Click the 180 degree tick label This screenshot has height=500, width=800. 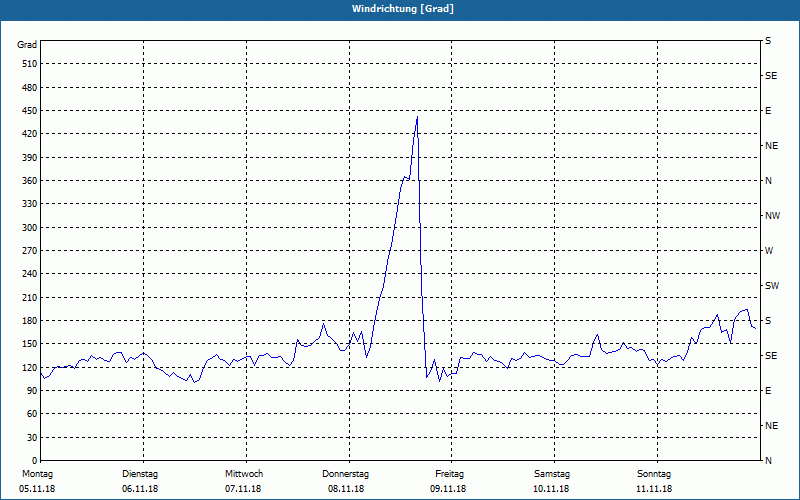coord(30,321)
